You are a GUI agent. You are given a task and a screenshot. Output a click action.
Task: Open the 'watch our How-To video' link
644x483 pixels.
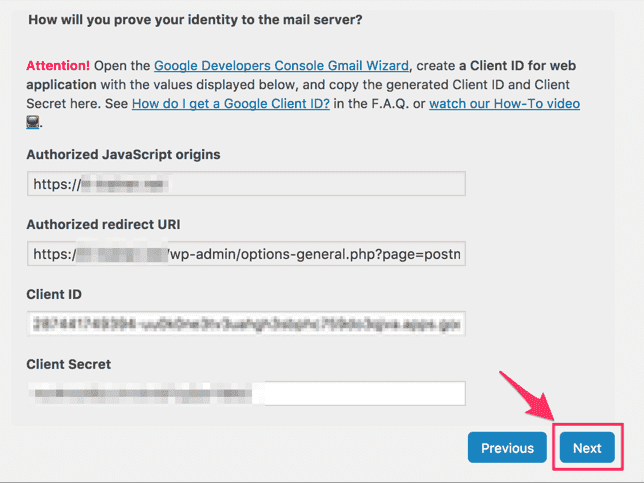[x=504, y=104]
